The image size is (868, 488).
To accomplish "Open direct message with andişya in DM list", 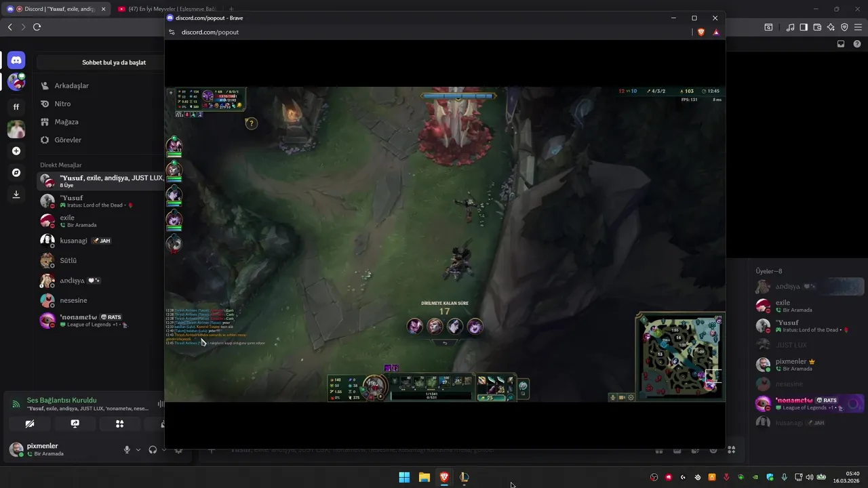I will (x=100, y=281).
